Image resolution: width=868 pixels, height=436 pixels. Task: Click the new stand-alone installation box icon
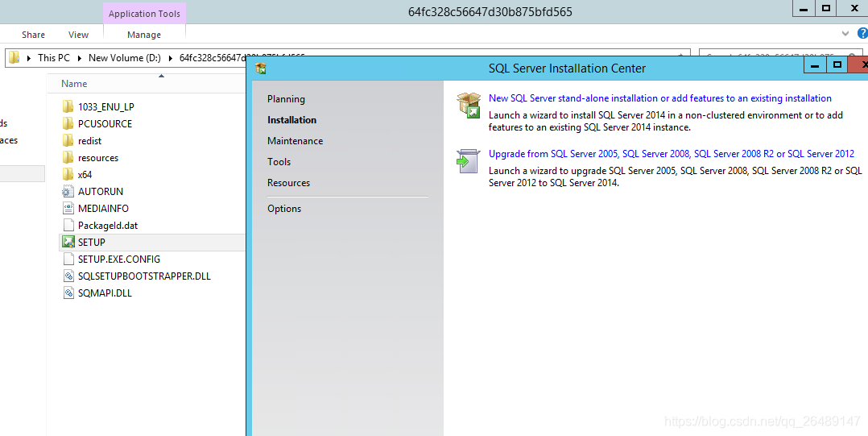[469, 105]
